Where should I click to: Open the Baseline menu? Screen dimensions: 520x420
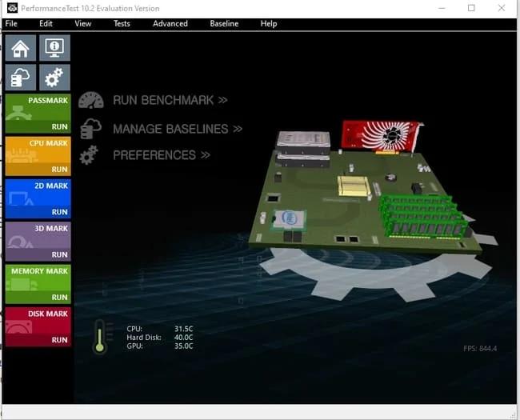pos(224,24)
